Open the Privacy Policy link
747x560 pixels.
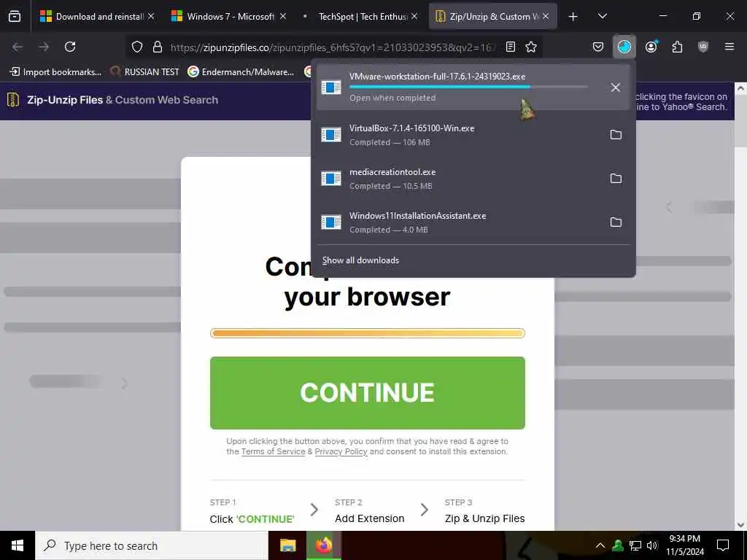(341, 451)
